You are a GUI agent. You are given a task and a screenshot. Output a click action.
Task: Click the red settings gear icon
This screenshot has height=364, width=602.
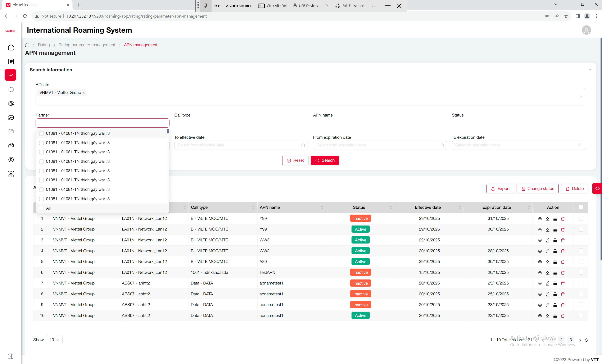[597, 189]
